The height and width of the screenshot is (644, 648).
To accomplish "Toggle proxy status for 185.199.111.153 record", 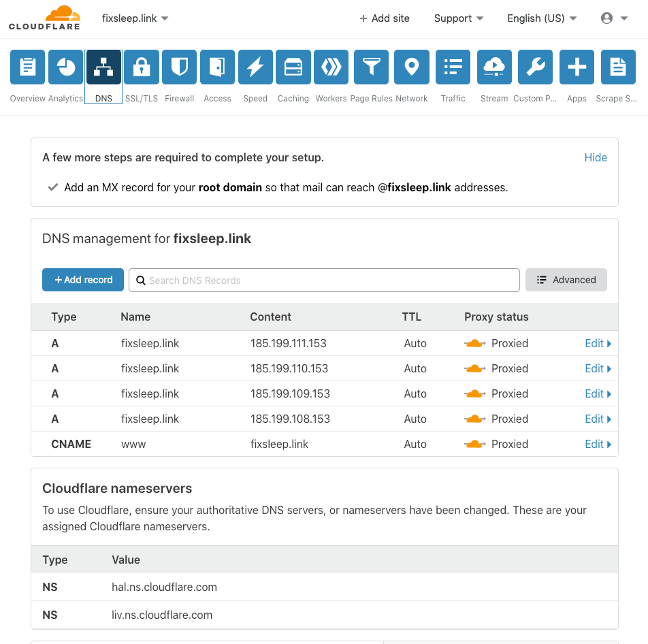I will click(474, 344).
